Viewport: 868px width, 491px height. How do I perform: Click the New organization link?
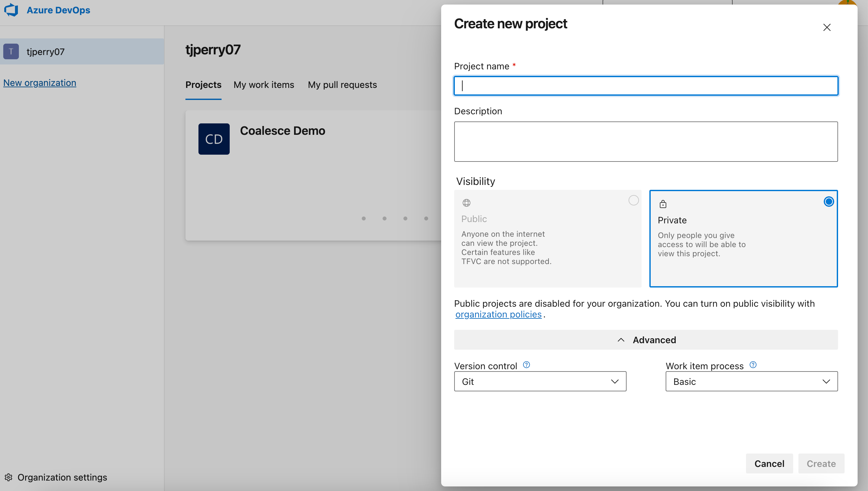click(39, 83)
